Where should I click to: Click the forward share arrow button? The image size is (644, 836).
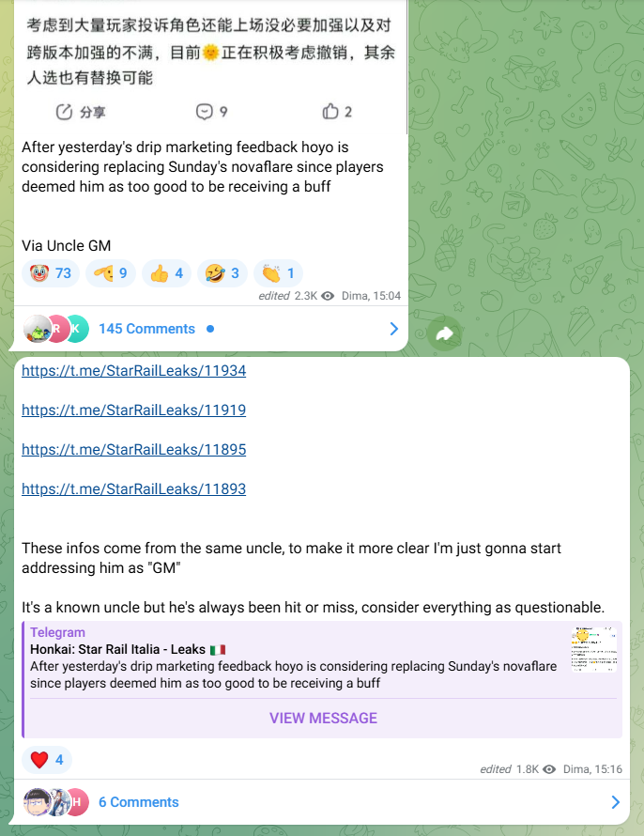click(444, 333)
